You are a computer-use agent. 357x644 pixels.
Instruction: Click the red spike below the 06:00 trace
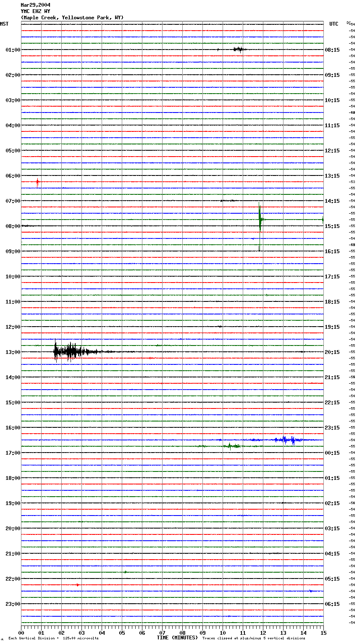[x=37, y=183]
